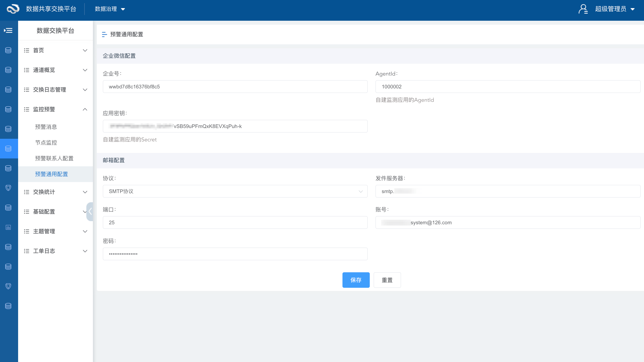Open the 数据治理 dropdown menu
This screenshot has height=362, width=644.
tap(110, 9)
